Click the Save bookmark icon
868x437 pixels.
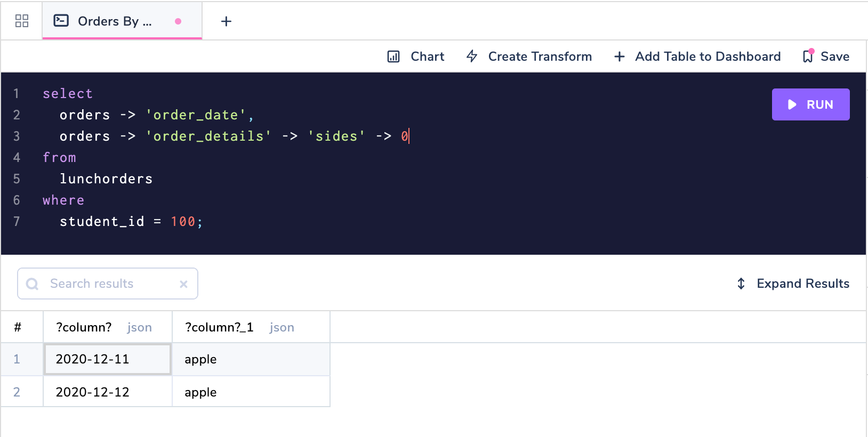click(808, 56)
